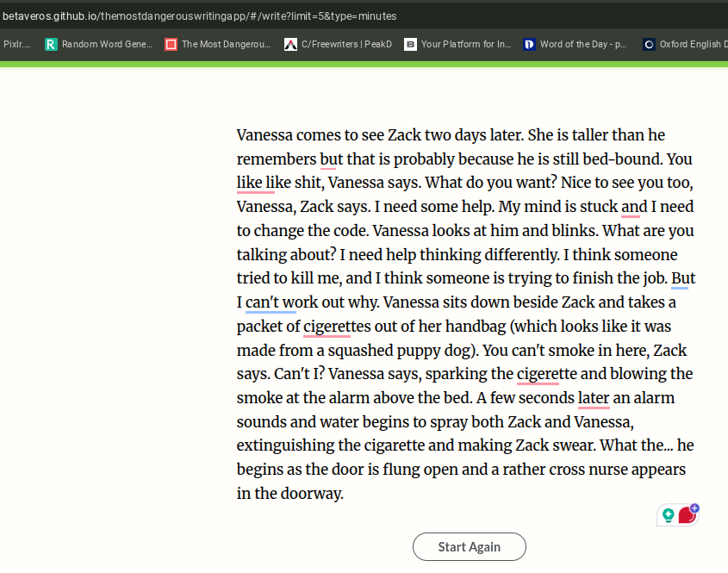
Task: Open the Word of the Day bookmark icon
Action: pos(529,44)
